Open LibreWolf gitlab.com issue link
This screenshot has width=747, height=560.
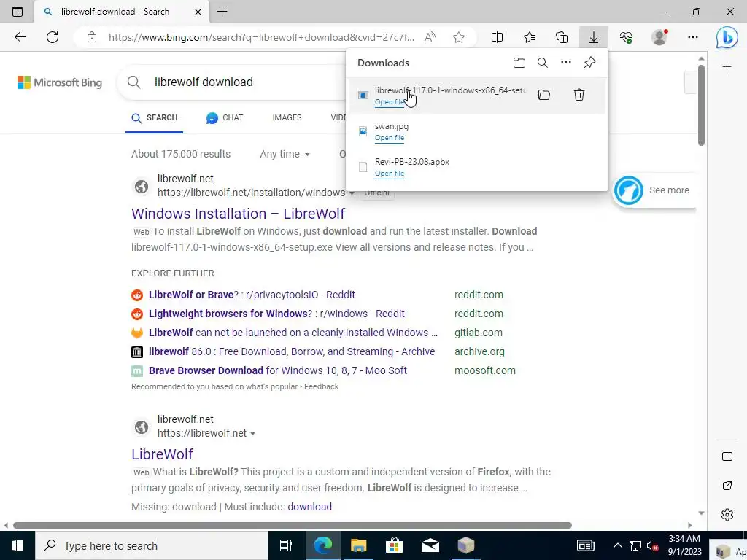pos(293,332)
